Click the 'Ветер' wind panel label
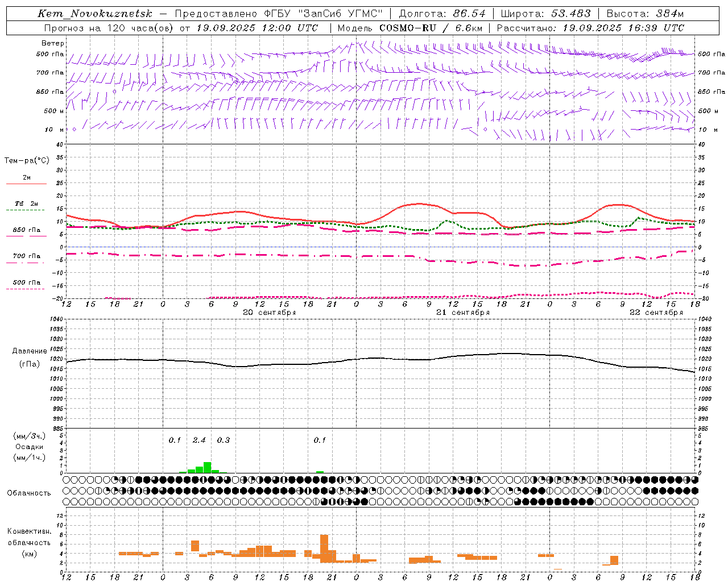 (53, 43)
